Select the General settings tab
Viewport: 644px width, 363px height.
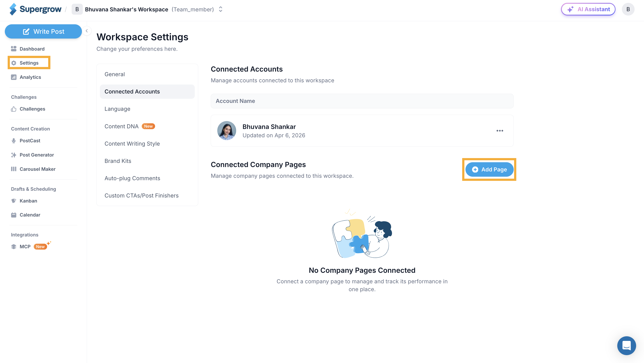pyautogui.click(x=147, y=74)
